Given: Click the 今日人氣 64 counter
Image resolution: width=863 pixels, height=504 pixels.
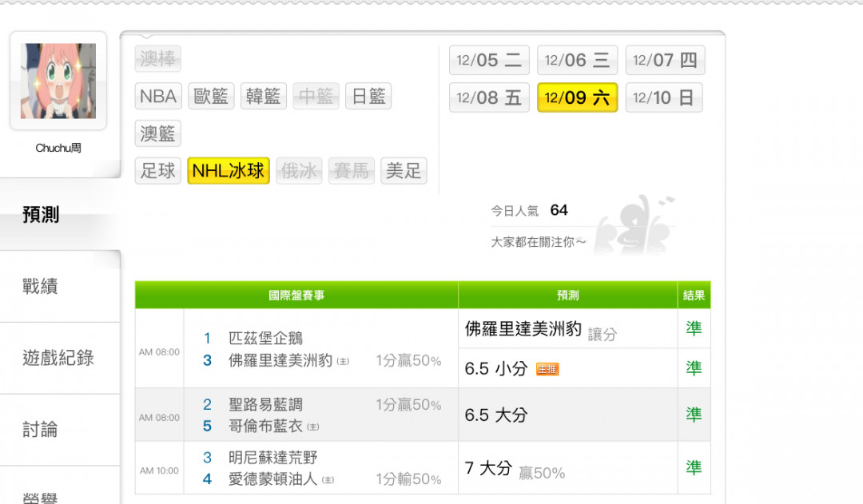Looking at the screenshot, I should coord(530,210).
